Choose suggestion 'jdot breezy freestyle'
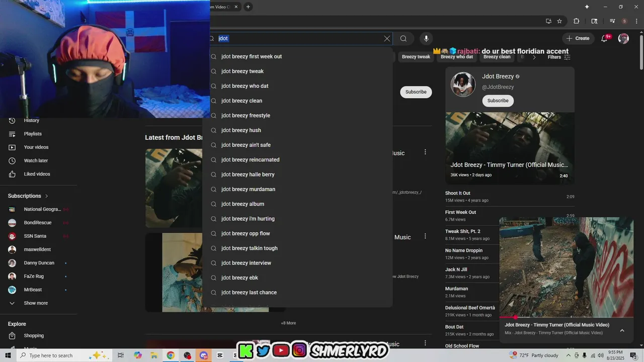 [297, 116]
